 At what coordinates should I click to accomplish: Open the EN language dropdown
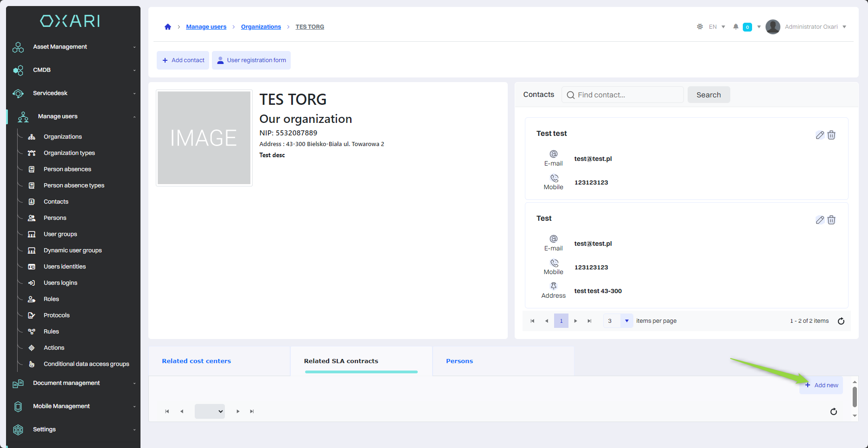[717, 27]
